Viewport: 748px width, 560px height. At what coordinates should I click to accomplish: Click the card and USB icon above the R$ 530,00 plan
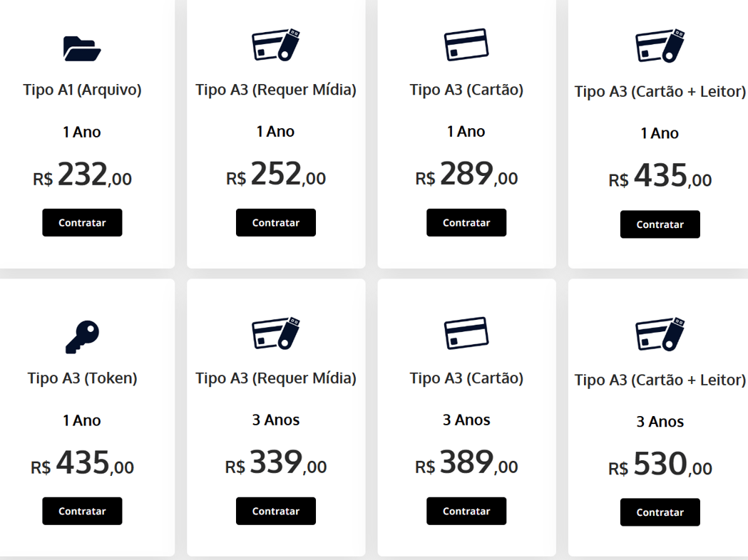pos(660,335)
